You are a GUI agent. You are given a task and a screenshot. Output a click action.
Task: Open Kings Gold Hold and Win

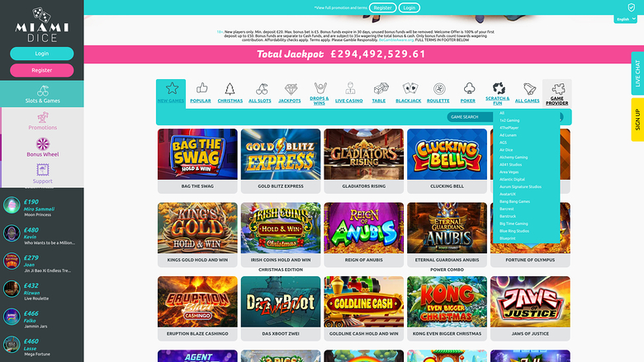pyautogui.click(x=197, y=234)
